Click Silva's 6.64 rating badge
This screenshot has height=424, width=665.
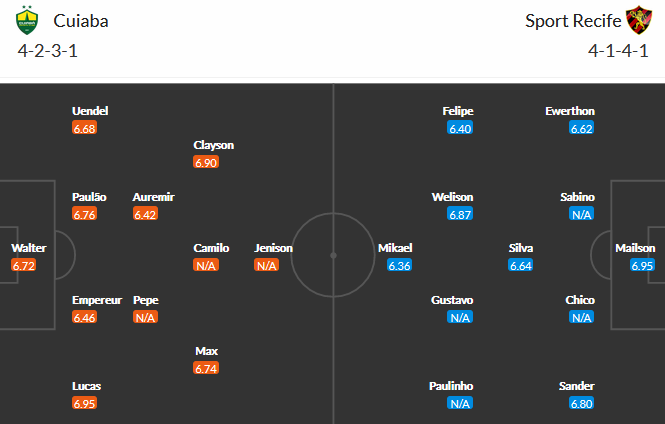tap(521, 266)
